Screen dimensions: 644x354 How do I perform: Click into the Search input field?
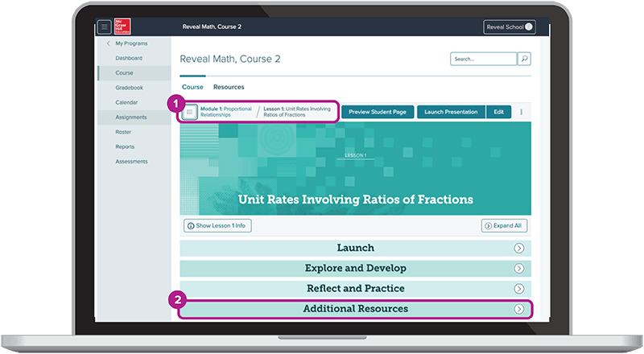483,59
